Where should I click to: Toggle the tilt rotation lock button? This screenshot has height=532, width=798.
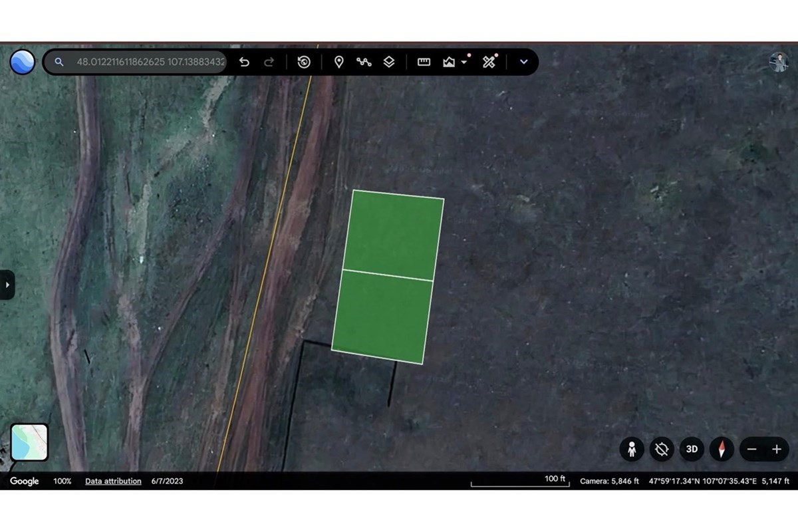[662, 450]
